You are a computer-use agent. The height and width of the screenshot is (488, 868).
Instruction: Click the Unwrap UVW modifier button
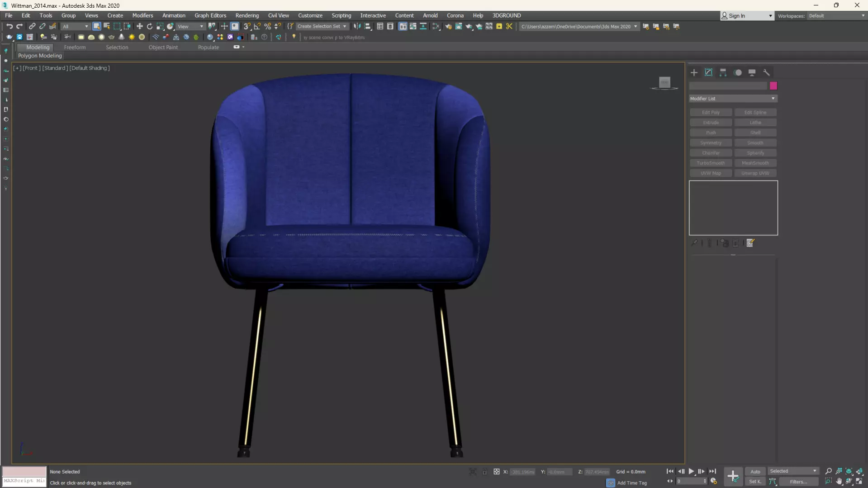click(755, 173)
